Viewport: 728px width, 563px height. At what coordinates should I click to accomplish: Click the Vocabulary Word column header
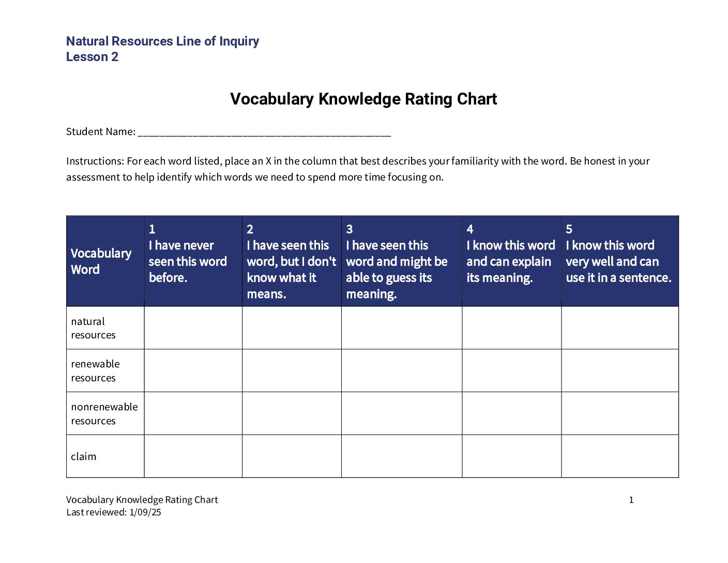coord(105,261)
